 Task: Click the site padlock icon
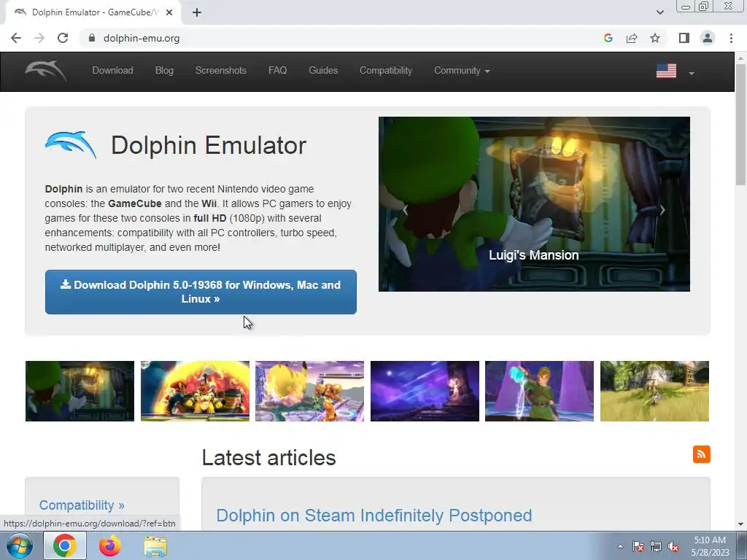tap(92, 38)
